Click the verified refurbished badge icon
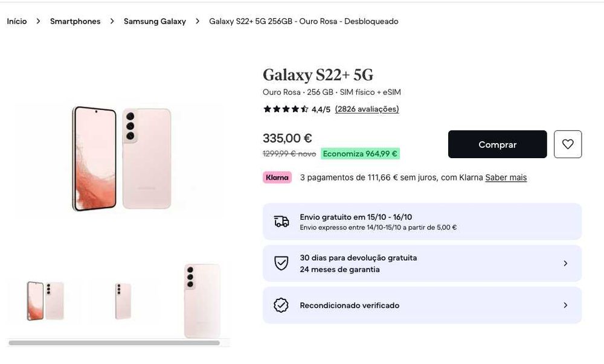 (281, 305)
